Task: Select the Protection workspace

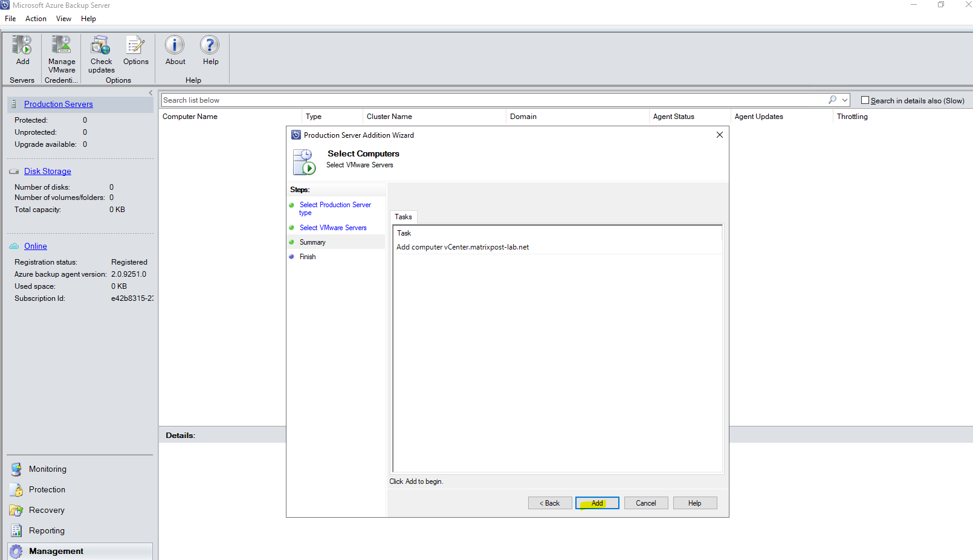Action: pyautogui.click(x=47, y=490)
